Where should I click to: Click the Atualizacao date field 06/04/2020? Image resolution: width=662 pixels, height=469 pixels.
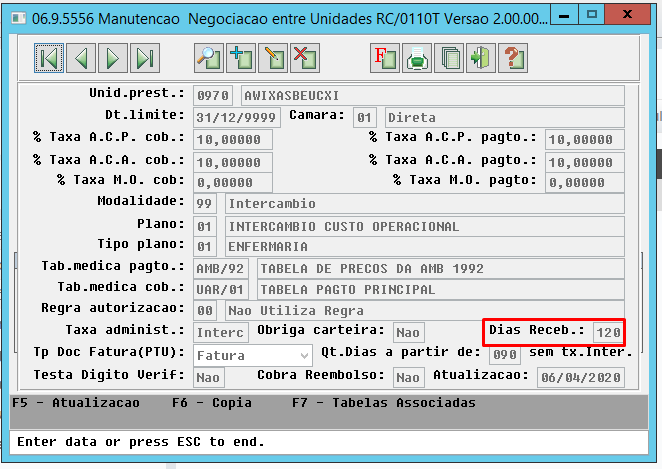pyautogui.click(x=581, y=377)
